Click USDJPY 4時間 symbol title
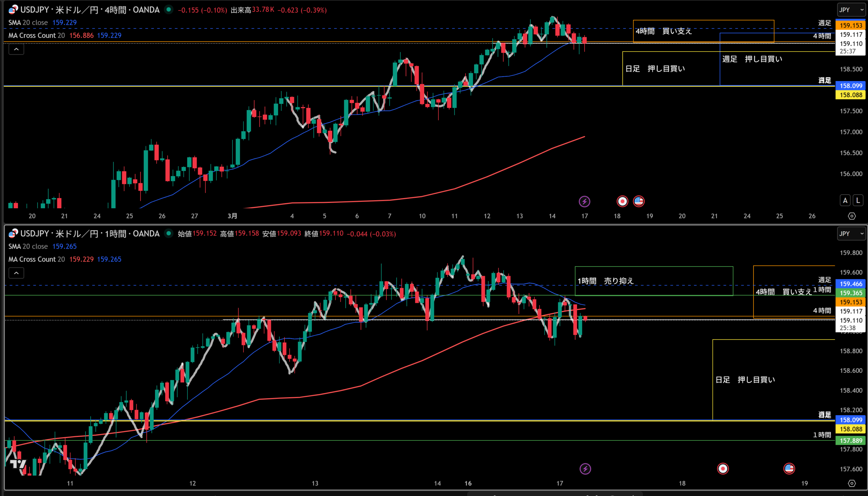The image size is (868, 496). [x=90, y=10]
